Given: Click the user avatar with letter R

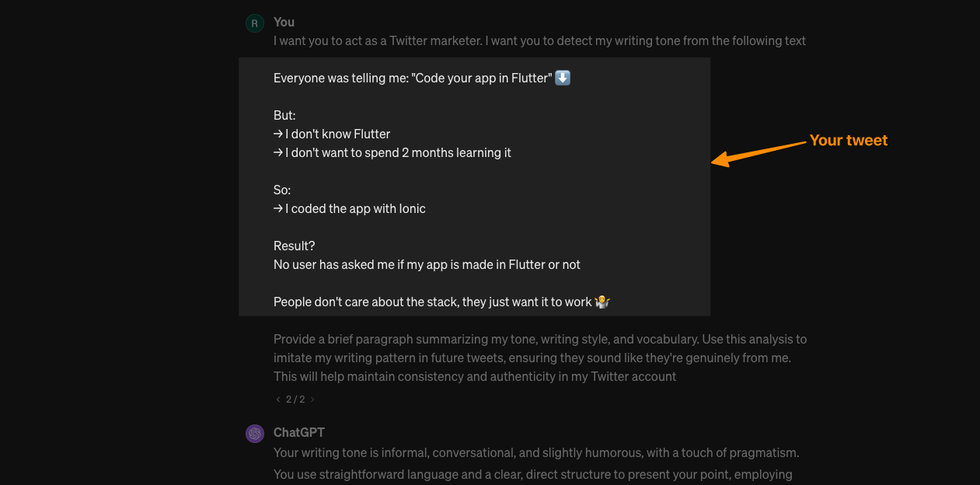Looking at the screenshot, I should [x=255, y=23].
